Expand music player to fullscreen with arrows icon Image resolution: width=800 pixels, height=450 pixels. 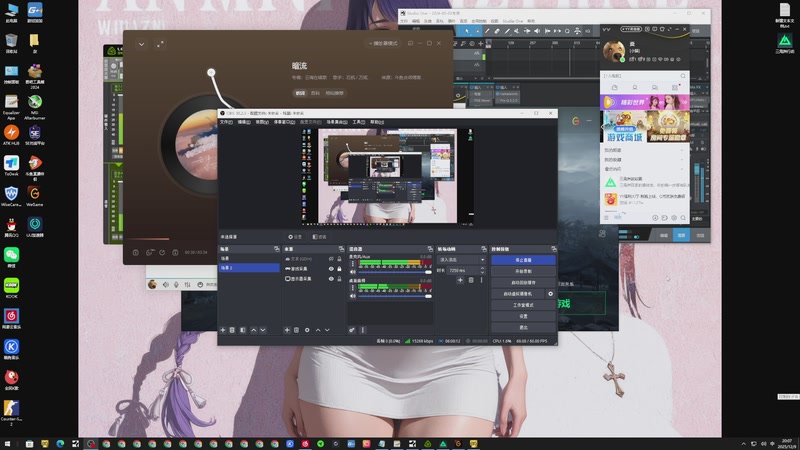pyautogui.click(x=160, y=44)
